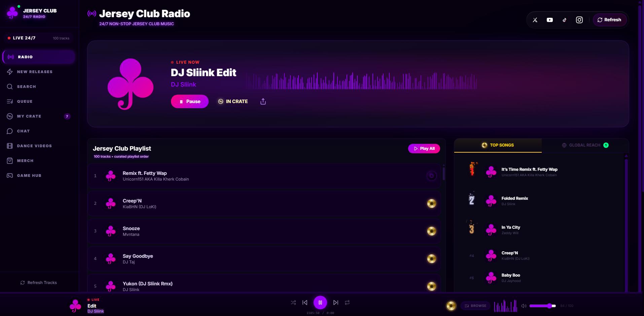Enable repeat mode in the player bar
The image size is (644, 316).
(x=347, y=303)
